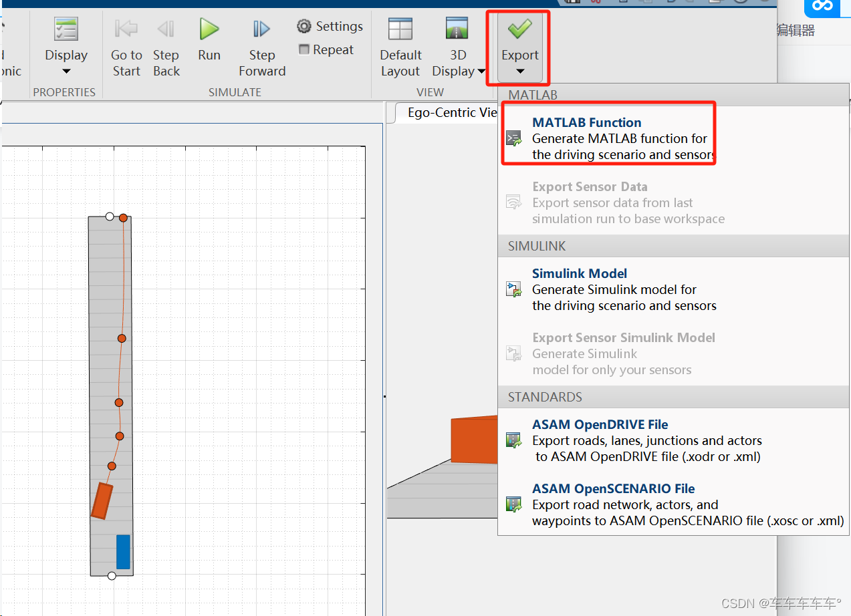The image size is (851, 616).
Task: Click the Export Sensor Data icon
Action: (x=513, y=202)
